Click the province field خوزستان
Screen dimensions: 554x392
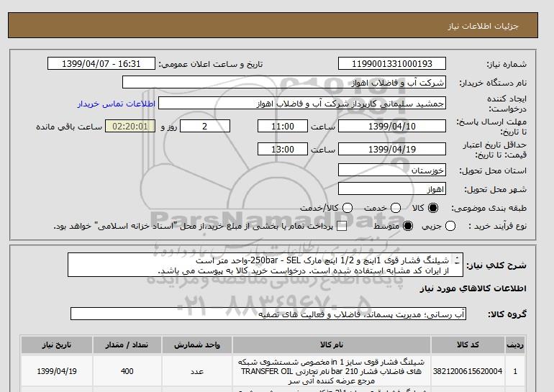392,170
